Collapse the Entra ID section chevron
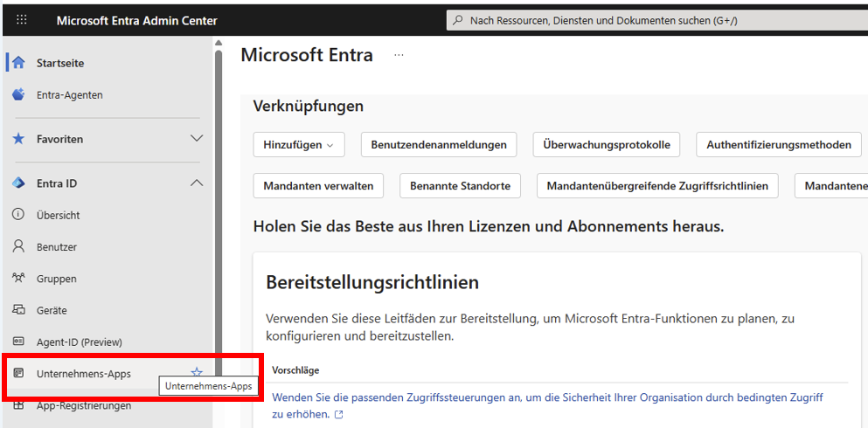The height and width of the screenshot is (428, 868). (x=197, y=183)
